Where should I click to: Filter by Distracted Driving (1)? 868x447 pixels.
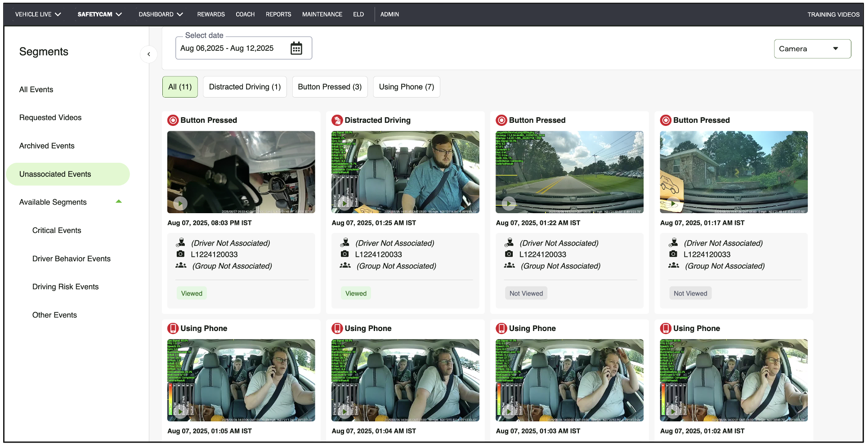(245, 87)
